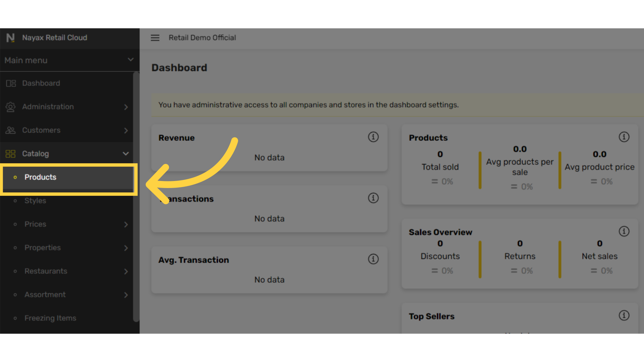Expand the Customers submenu arrow
Image resolution: width=644 pixels, height=362 pixels.
[x=126, y=130]
